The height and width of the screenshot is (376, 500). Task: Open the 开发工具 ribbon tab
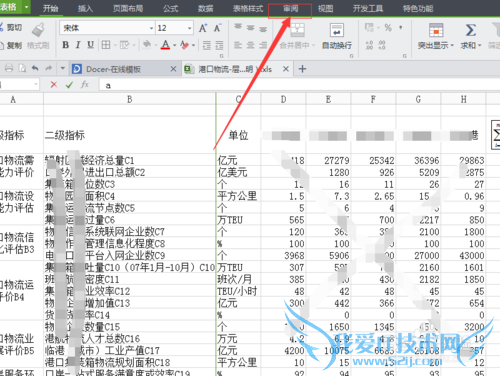click(368, 8)
